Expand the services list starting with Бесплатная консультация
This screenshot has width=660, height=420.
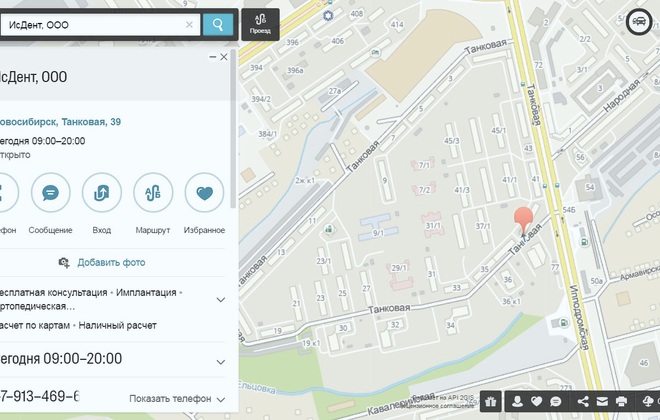(220, 299)
